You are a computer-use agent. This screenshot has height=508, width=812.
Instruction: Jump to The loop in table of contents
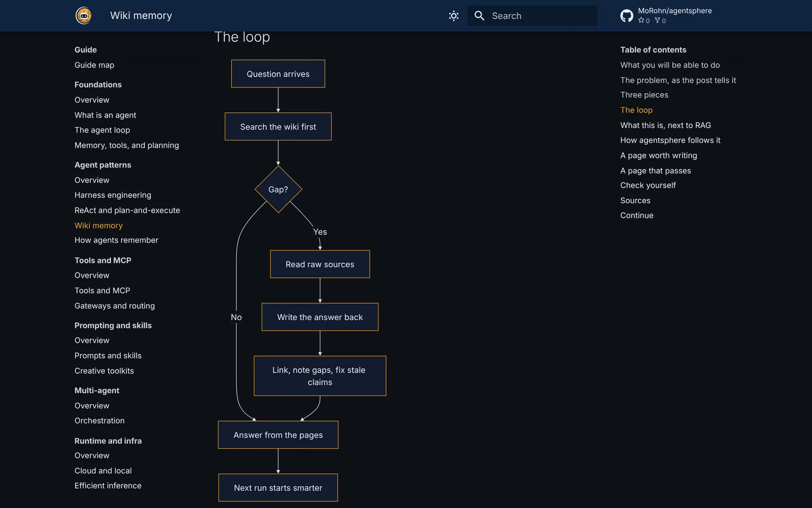click(x=636, y=110)
